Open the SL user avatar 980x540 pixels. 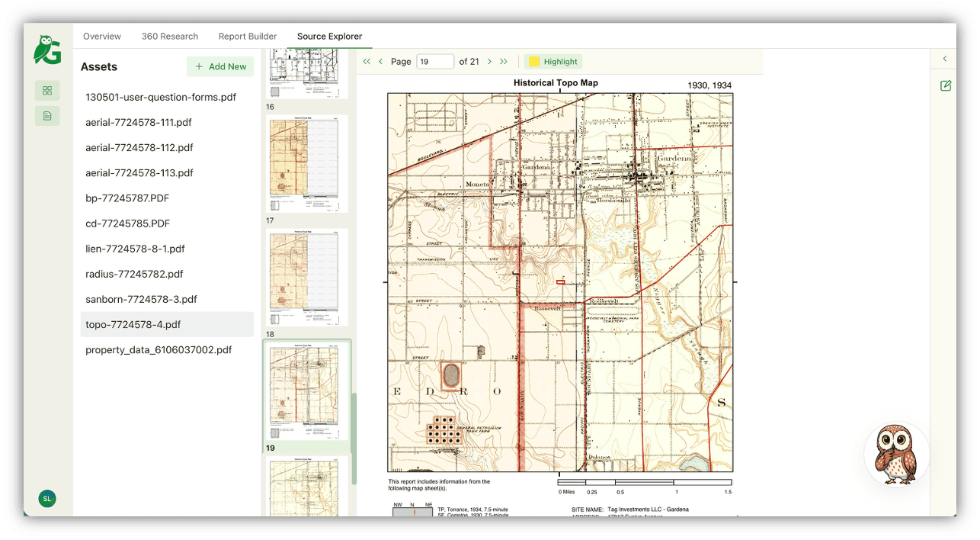[47, 499]
